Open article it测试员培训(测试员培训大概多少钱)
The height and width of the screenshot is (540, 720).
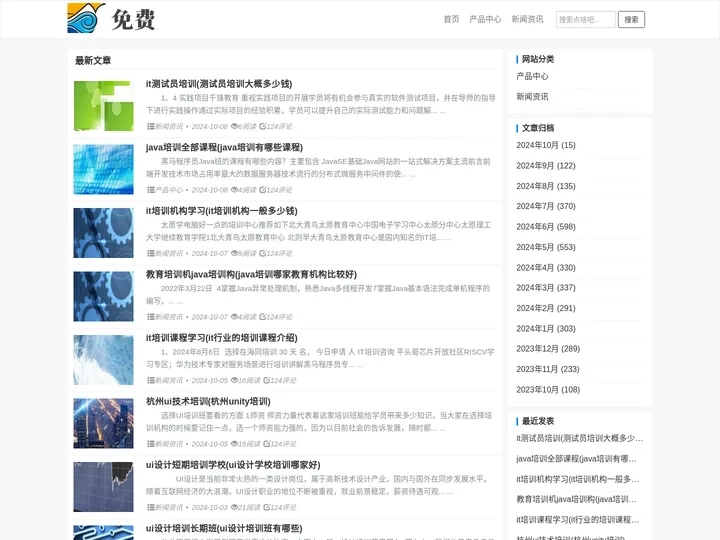(219, 84)
